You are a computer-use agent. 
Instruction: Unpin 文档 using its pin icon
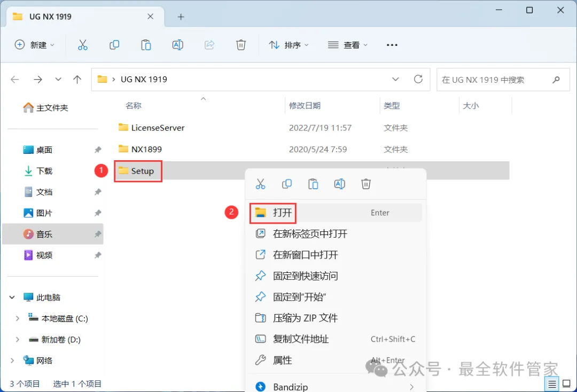coord(98,192)
